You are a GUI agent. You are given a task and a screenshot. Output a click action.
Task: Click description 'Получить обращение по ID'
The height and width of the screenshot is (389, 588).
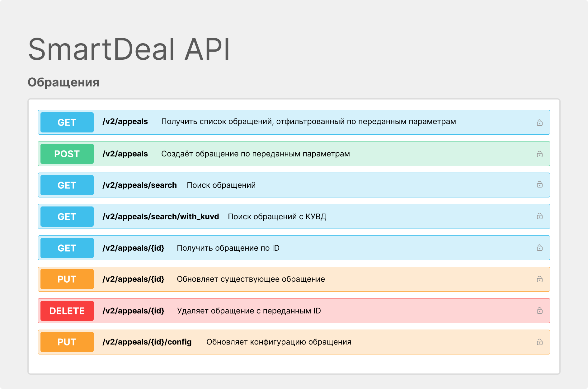[228, 248]
